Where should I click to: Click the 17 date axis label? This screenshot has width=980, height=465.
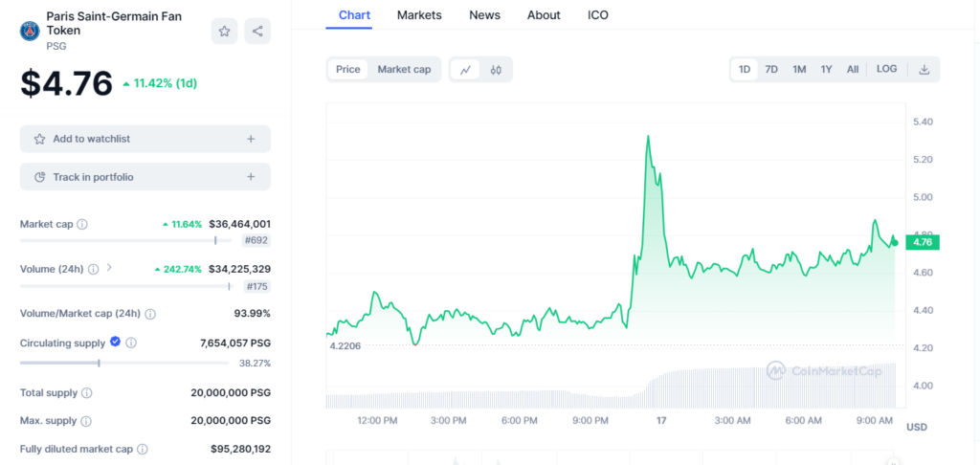661,421
